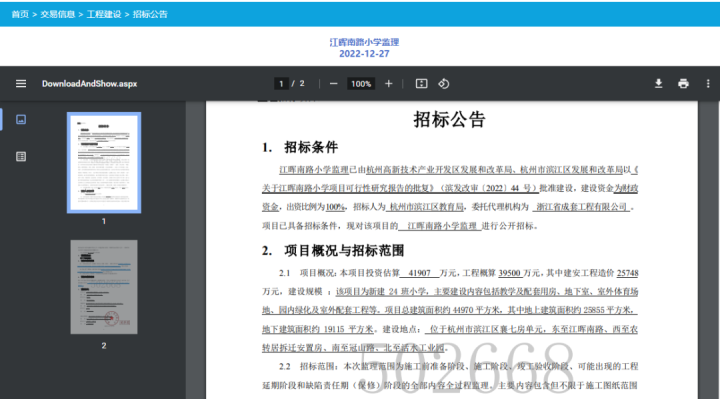
Task: Click the 2.2 招标范围 paragraph label
Action: tap(308, 366)
